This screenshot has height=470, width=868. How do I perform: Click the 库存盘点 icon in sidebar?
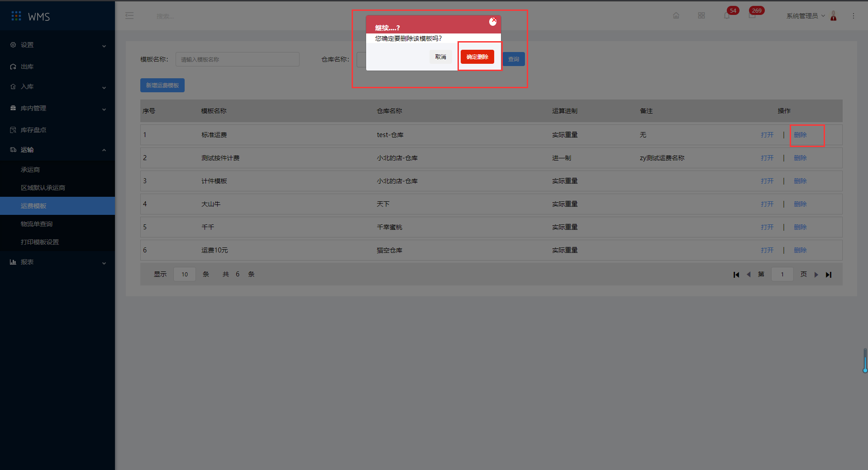tap(13, 130)
